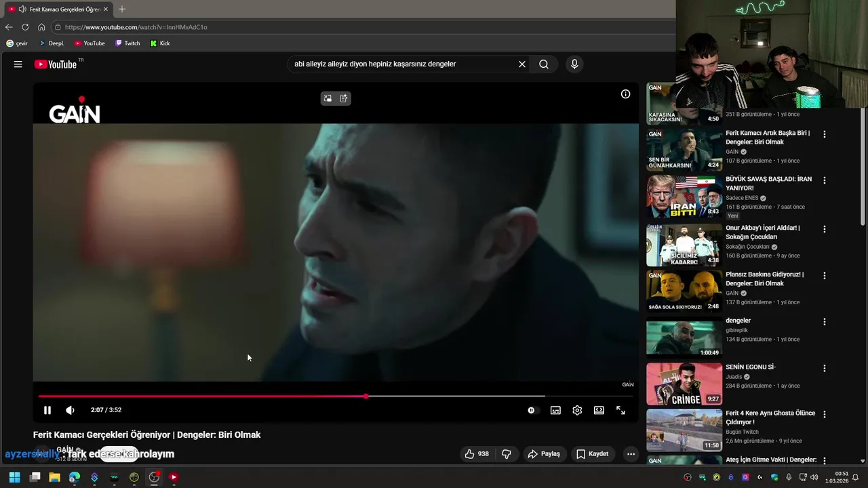Run search with the magnifier button
Viewport: 868px width, 488px height.
[544, 64]
